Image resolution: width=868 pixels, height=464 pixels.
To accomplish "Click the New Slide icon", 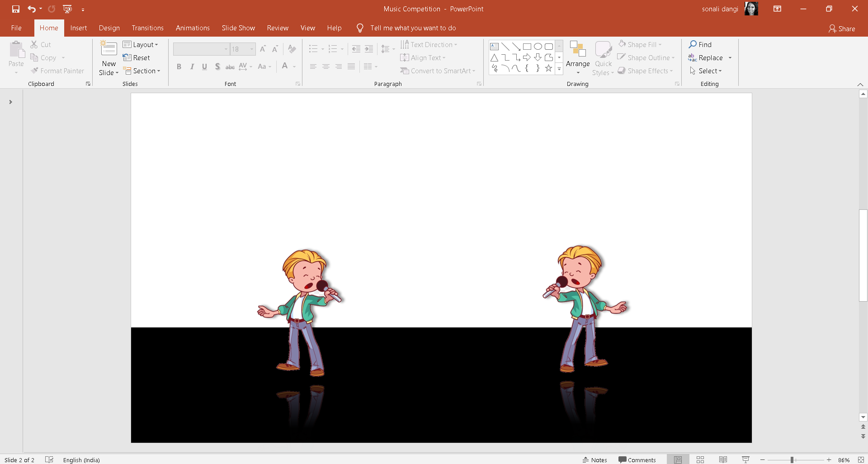I will point(108,49).
